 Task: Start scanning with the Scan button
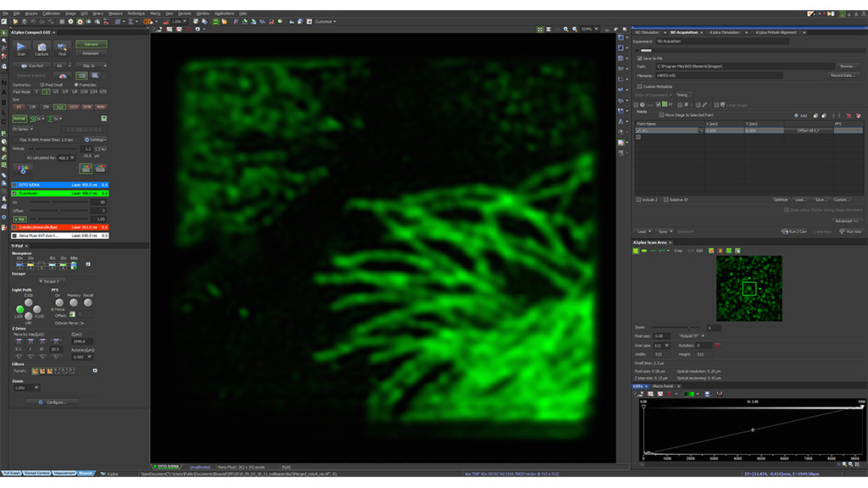coord(21,48)
